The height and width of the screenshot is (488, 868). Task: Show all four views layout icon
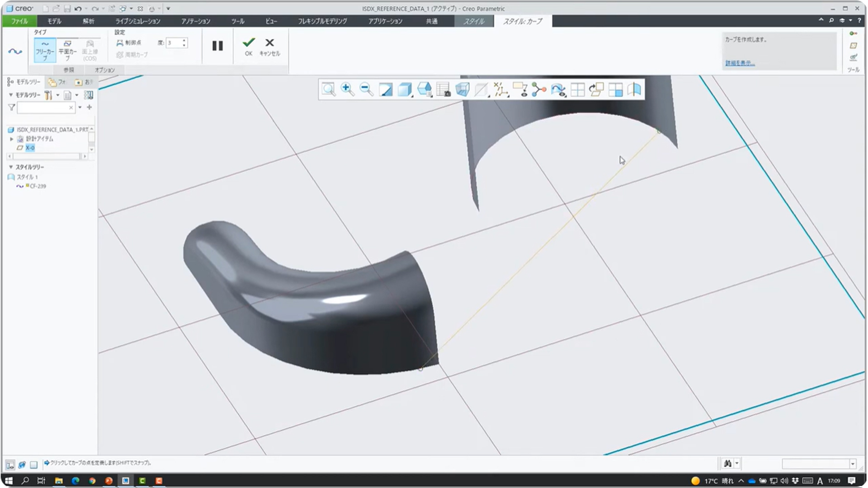tap(577, 89)
